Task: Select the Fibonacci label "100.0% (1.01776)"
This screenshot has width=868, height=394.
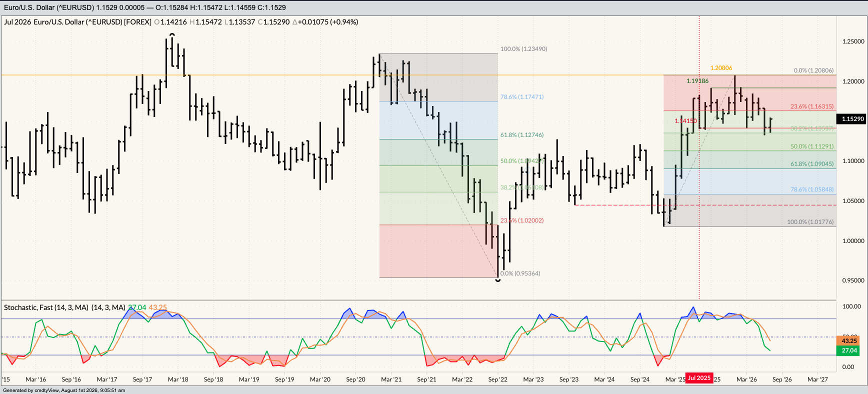Action: 810,222
